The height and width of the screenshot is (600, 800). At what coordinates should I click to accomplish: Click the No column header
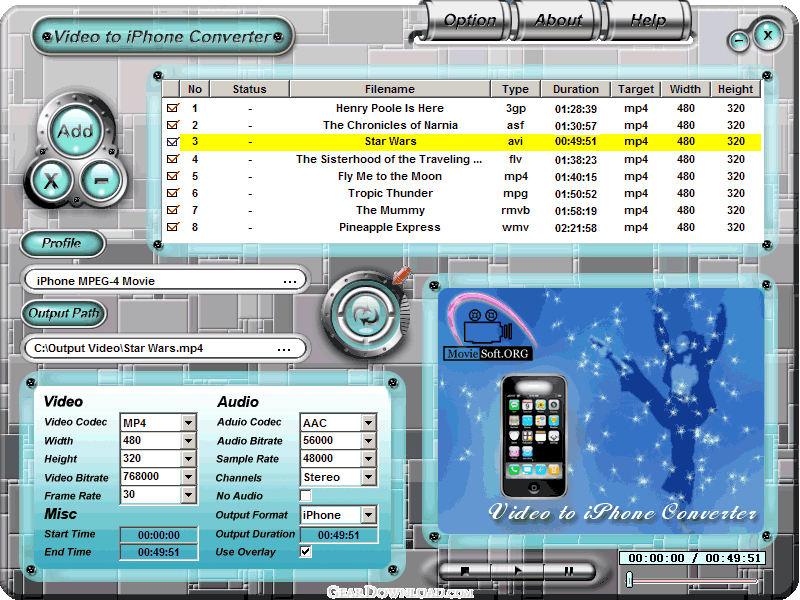tap(194, 89)
